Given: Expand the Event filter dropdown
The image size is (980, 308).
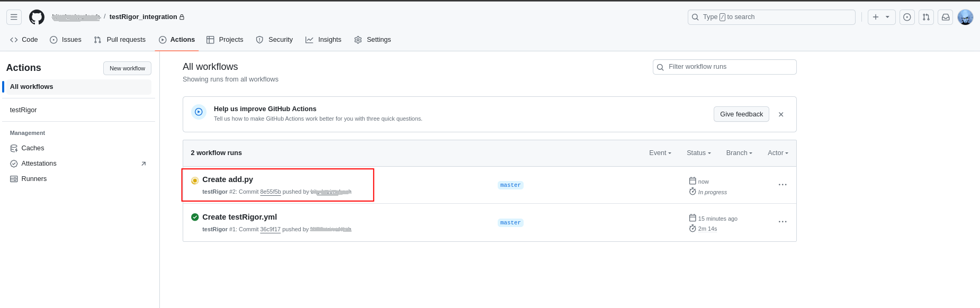Looking at the screenshot, I should tap(660, 153).
